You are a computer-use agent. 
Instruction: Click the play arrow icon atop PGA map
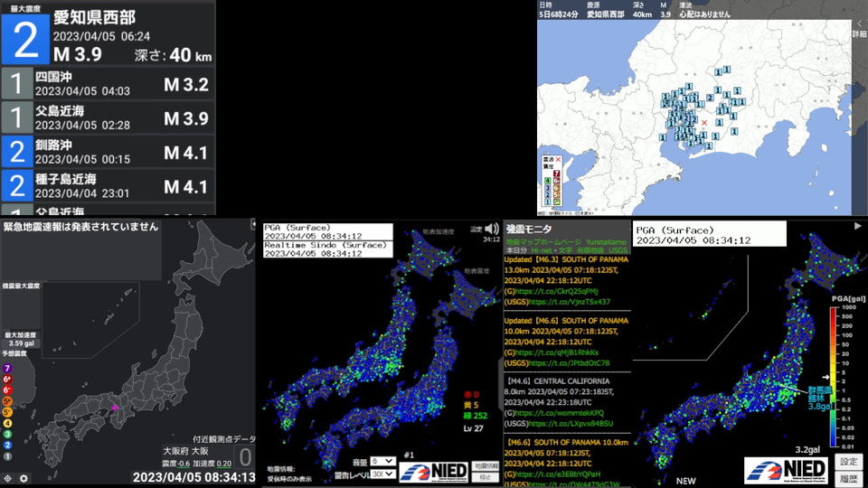coord(857,226)
